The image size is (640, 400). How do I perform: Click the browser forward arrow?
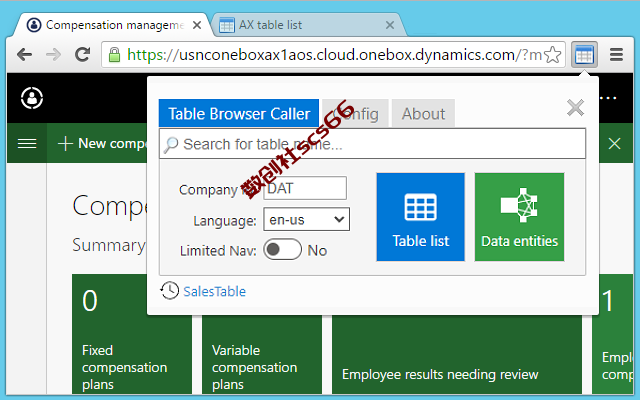pyautogui.click(x=53, y=54)
